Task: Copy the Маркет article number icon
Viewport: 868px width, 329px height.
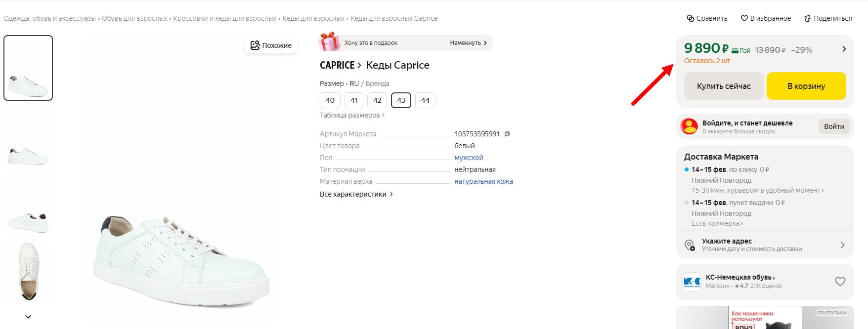Action: point(507,134)
